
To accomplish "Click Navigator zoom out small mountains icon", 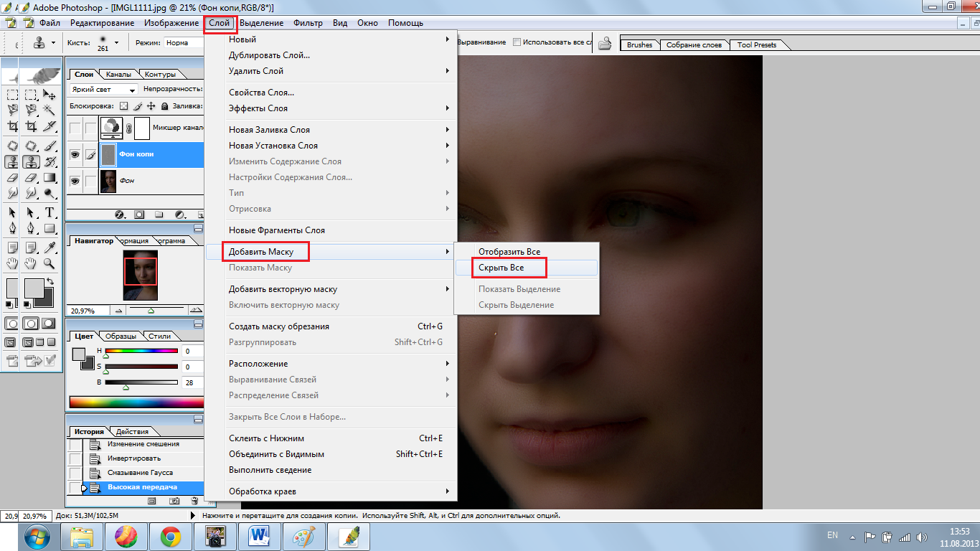I will click(119, 311).
